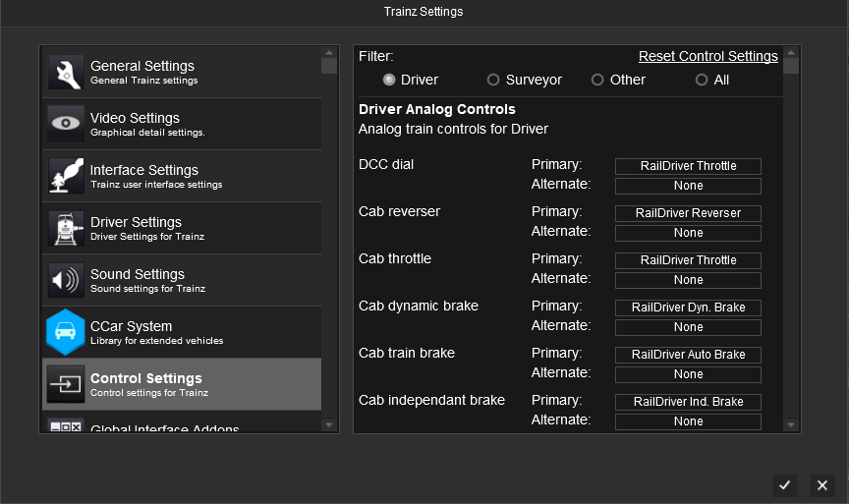849x504 pixels.
Task: Change Cab train brake Primary RailDriver Auto Brake
Action: point(688,355)
